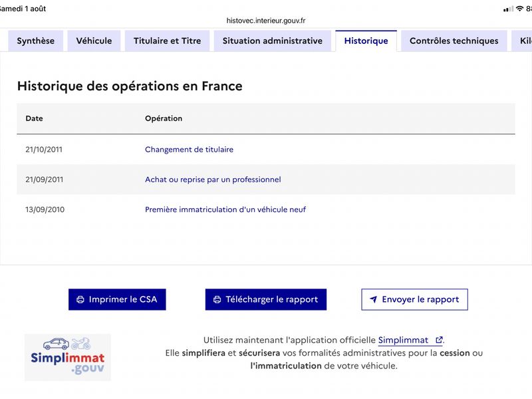Go to the Contrôles techniques tab

coord(454,41)
